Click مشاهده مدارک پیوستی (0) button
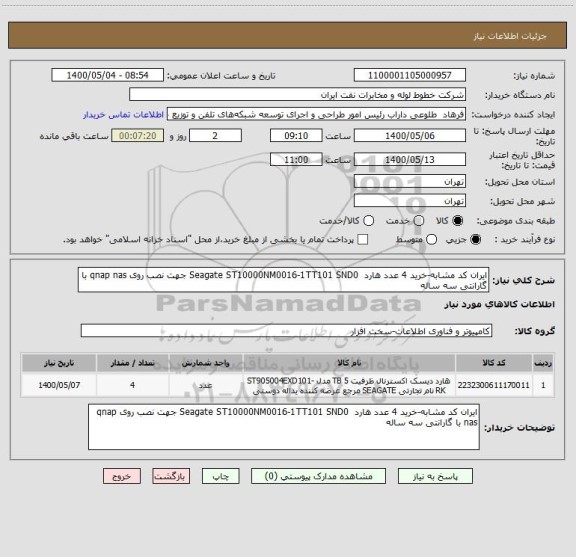Screen dimensions: 576x557 pos(318,476)
